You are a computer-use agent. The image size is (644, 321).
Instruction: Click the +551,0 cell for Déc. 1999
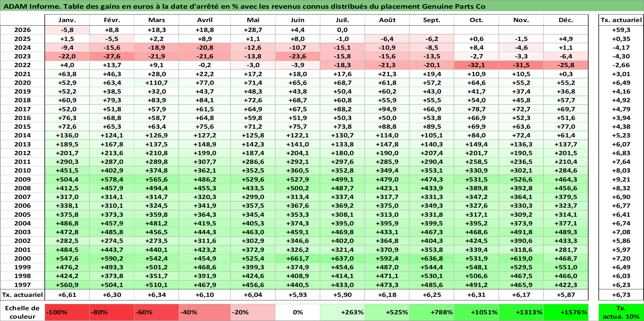pyautogui.click(x=566, y=267)
